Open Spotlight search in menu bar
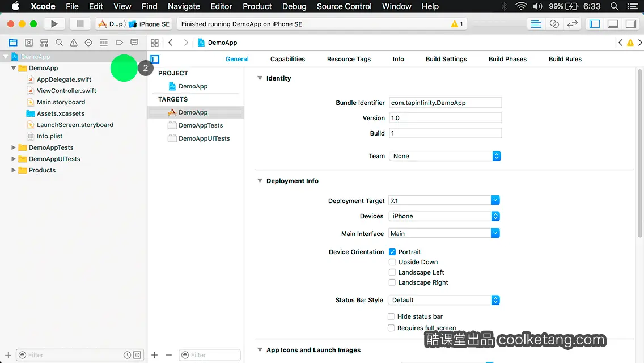644x363 pixels. (x=615, y=6)
